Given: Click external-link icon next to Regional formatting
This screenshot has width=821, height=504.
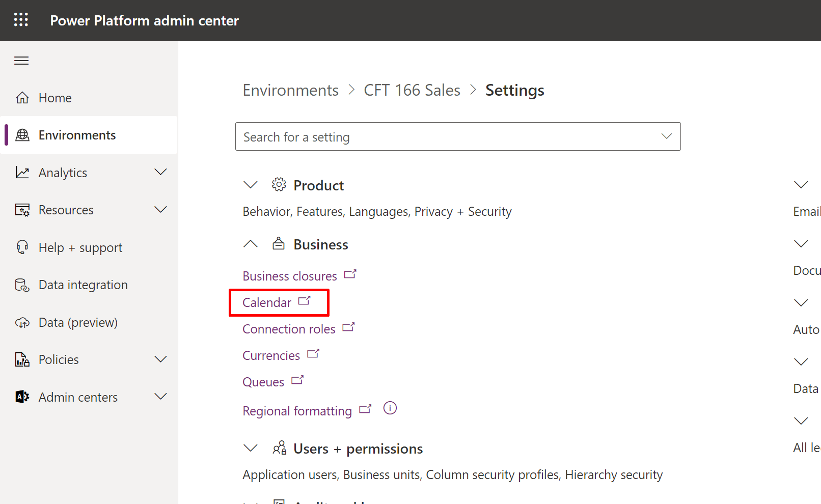Looking at the screenshot, I should point(365,409).
